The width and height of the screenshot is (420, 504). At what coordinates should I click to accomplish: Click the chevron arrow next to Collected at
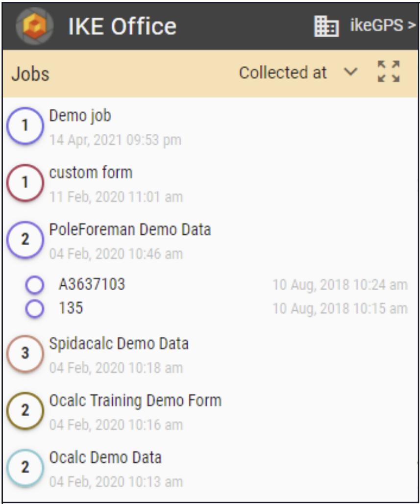click(350, 72)
